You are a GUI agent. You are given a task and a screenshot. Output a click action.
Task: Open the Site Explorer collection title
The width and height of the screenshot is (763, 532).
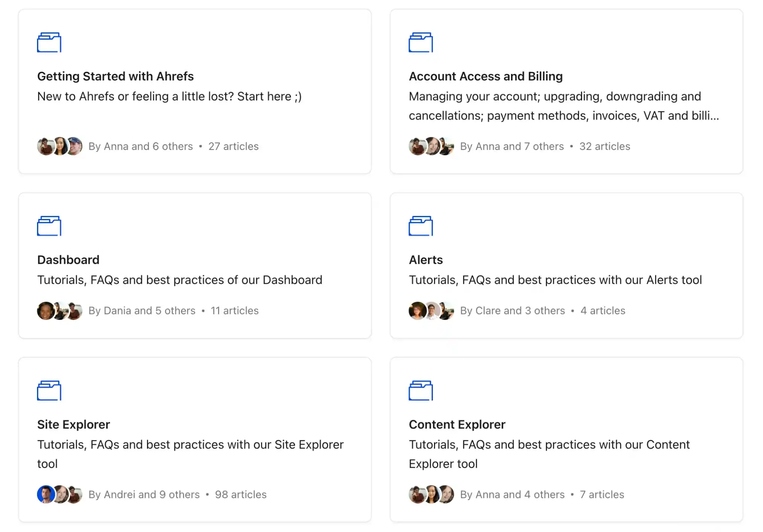tap(73, 424)
